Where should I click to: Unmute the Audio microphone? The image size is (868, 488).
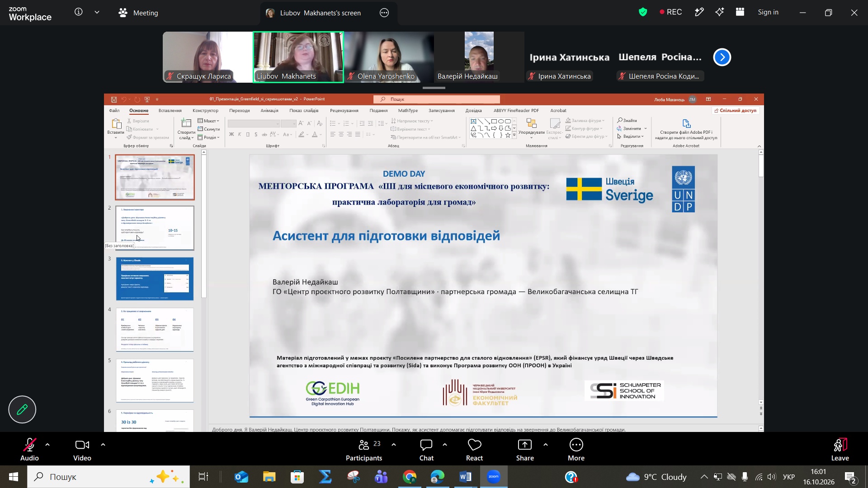[x=29, y=450]
